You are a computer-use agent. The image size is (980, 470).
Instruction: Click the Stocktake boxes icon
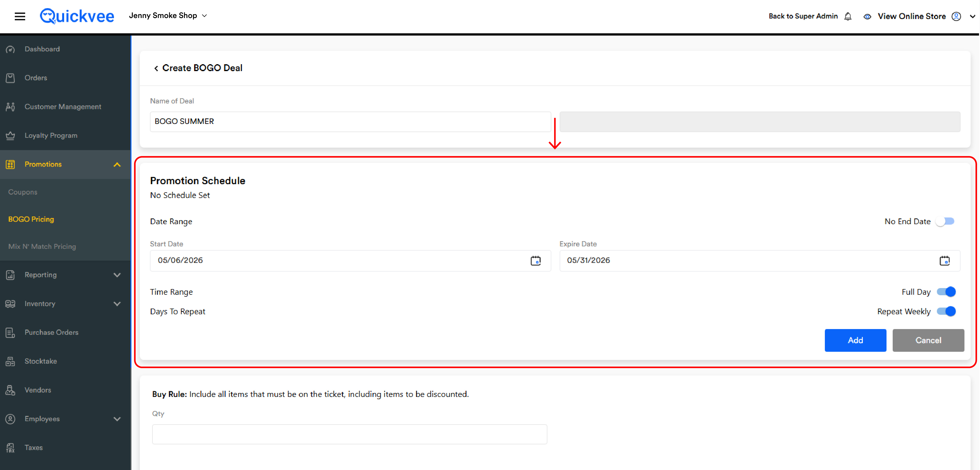(x=11, y=361)
